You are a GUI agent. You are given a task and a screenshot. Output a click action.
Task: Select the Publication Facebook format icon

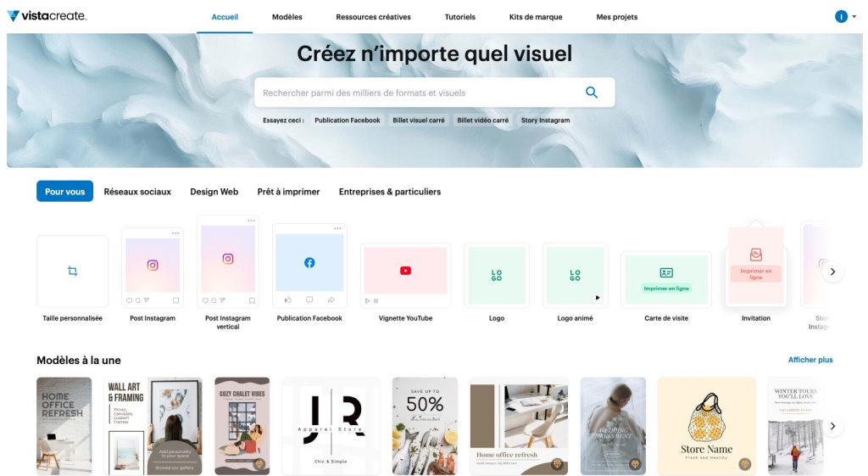click(309, 263)
